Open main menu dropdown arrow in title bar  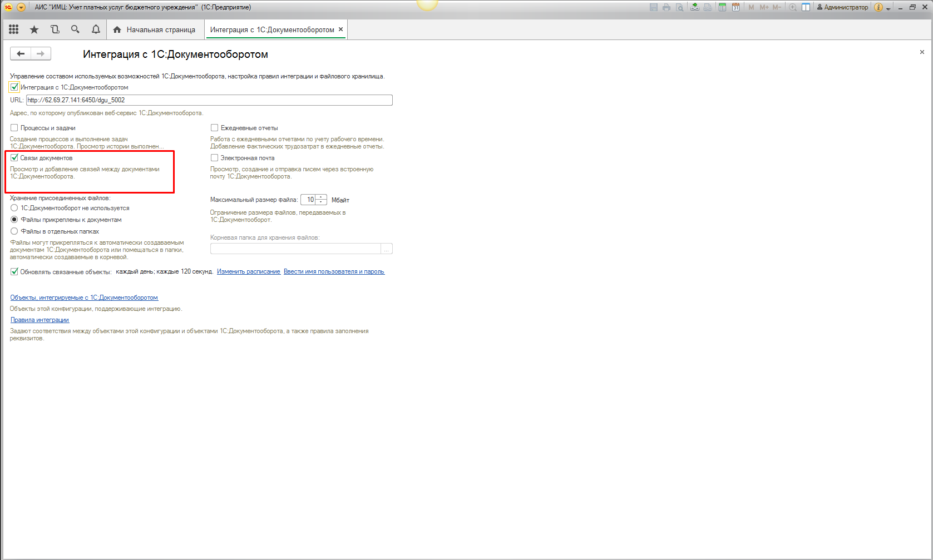pyautogui.click(x=21, y=7)
